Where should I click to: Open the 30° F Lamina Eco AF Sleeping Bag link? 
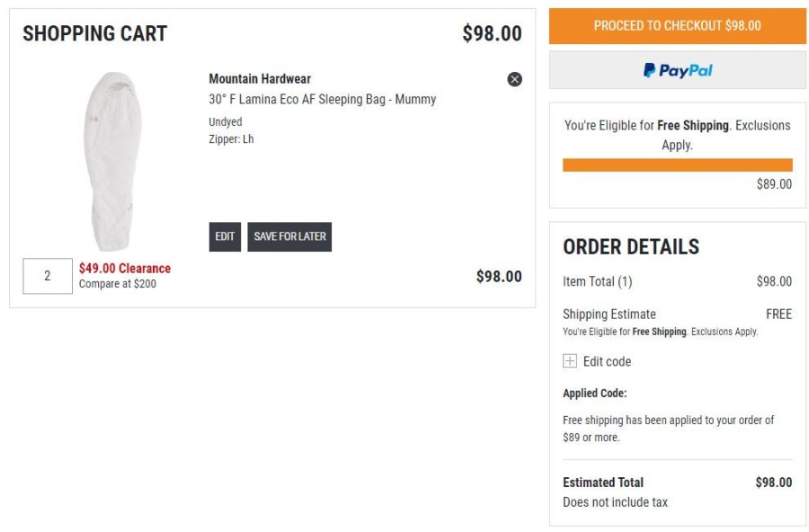[x=323, y=99]
